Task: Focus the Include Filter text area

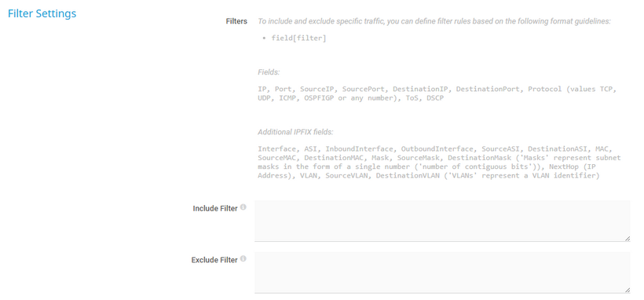Action: point(442,221)
